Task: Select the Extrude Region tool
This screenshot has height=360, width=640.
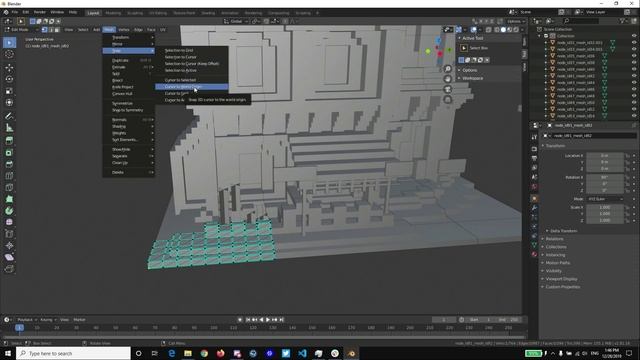Action: (x=9, y=141)
